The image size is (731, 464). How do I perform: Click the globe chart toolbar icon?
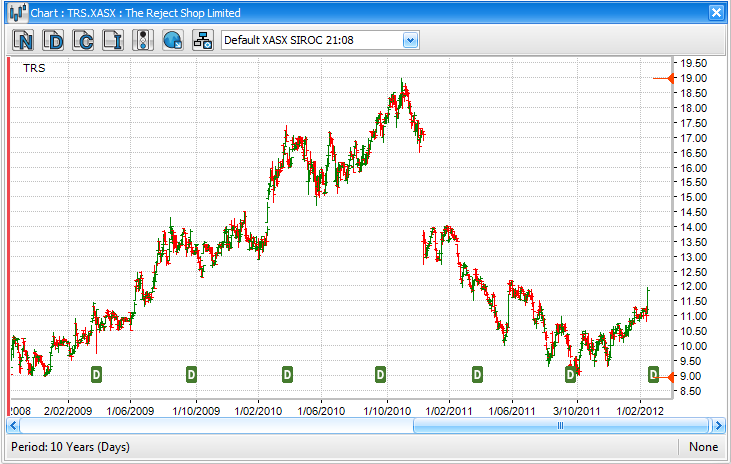tap(172, 41)
